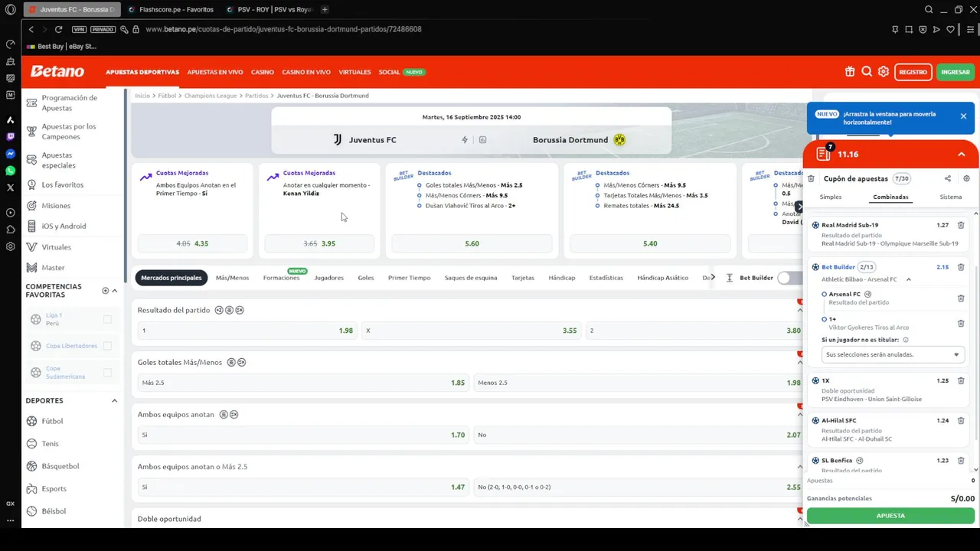Delete Arsenal FC selection from Bet Builder

(961, 298)
